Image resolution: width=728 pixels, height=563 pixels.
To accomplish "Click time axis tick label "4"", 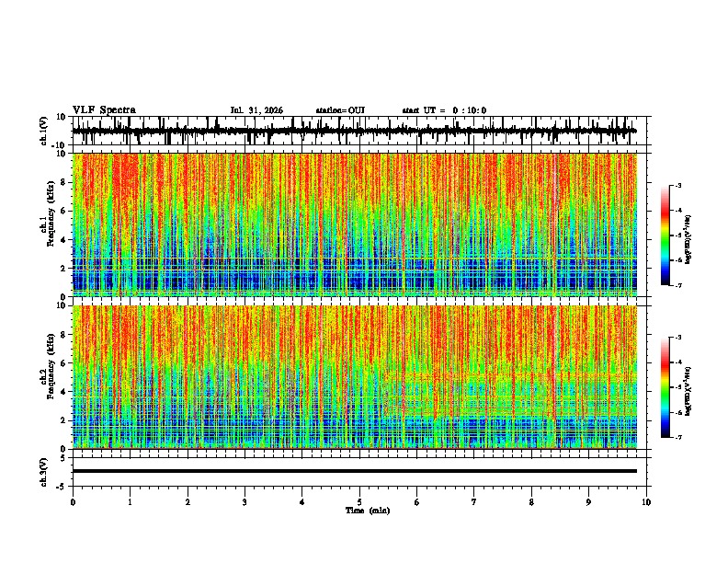I will (x=301, y=502).
